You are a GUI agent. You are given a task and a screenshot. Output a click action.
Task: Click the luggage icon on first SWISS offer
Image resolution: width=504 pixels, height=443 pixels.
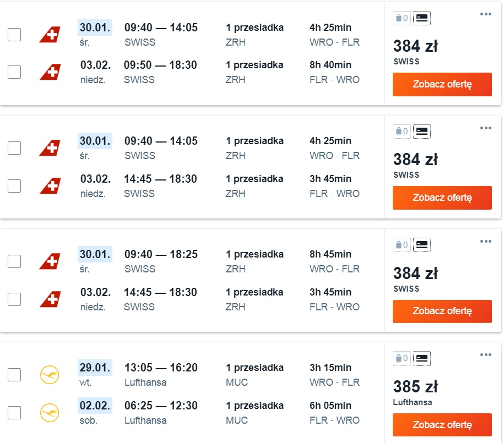402,18
